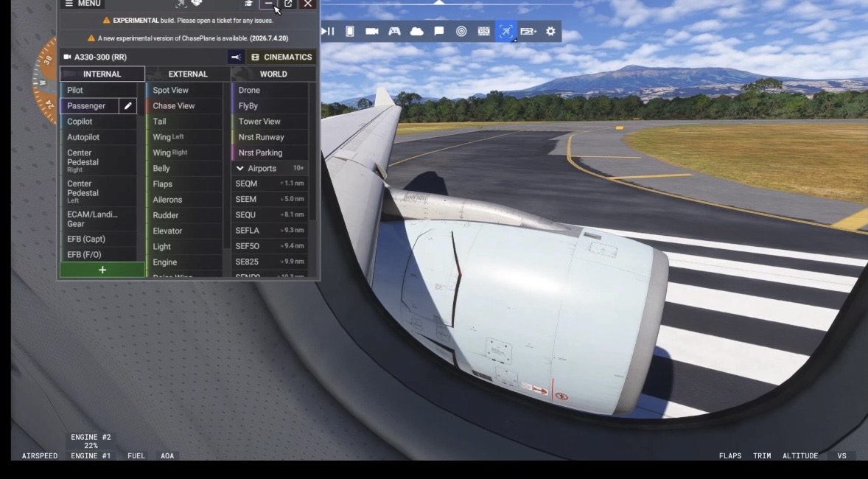Collapse the Airports list chevron
868x479 pixels.
(x=240, y=169)
